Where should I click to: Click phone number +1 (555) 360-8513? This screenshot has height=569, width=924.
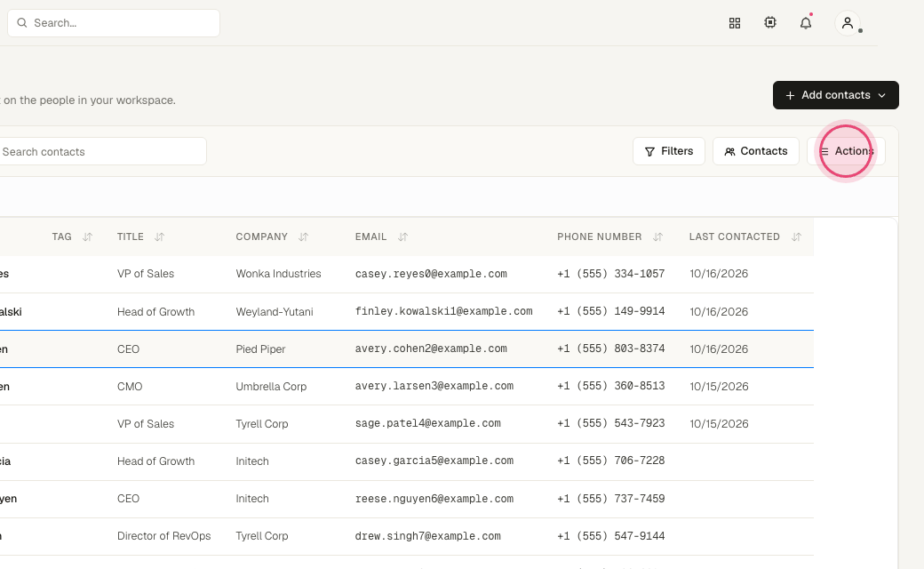[611, 386]
